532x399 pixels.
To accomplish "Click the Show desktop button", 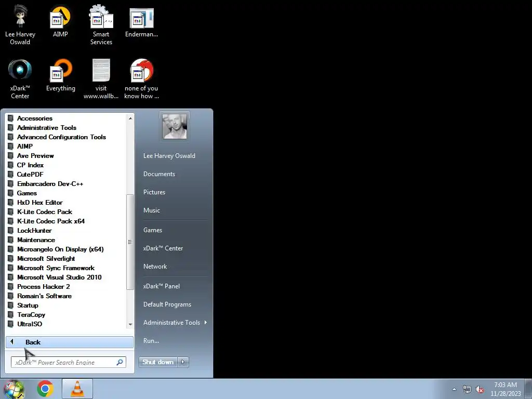I will [x=528, y=389].
